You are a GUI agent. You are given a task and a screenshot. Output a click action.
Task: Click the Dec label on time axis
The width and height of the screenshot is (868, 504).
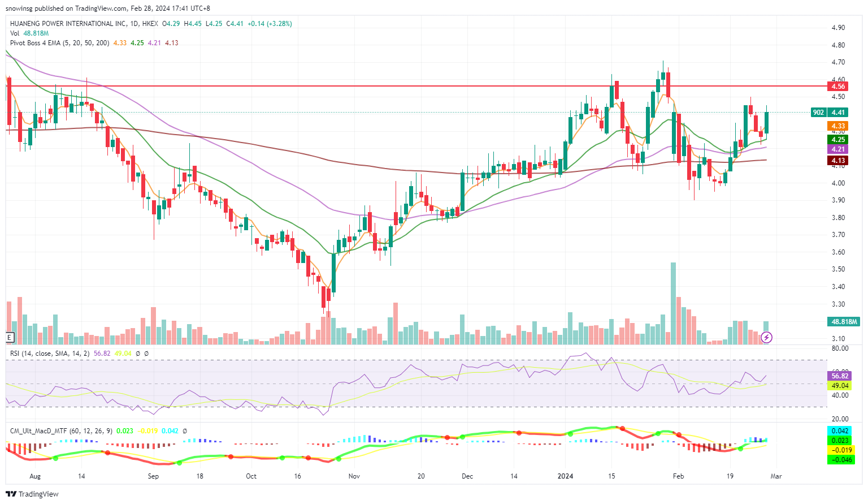coord(467,476)
